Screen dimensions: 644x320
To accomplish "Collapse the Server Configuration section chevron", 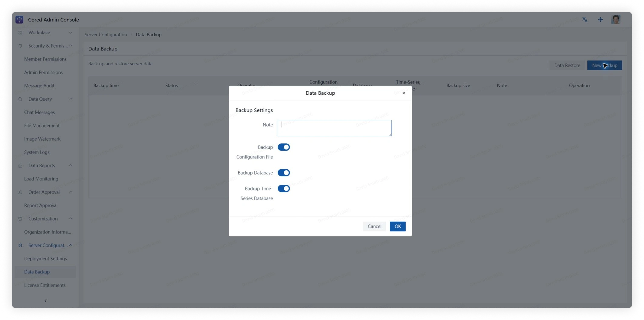I will tap(71, 246).
